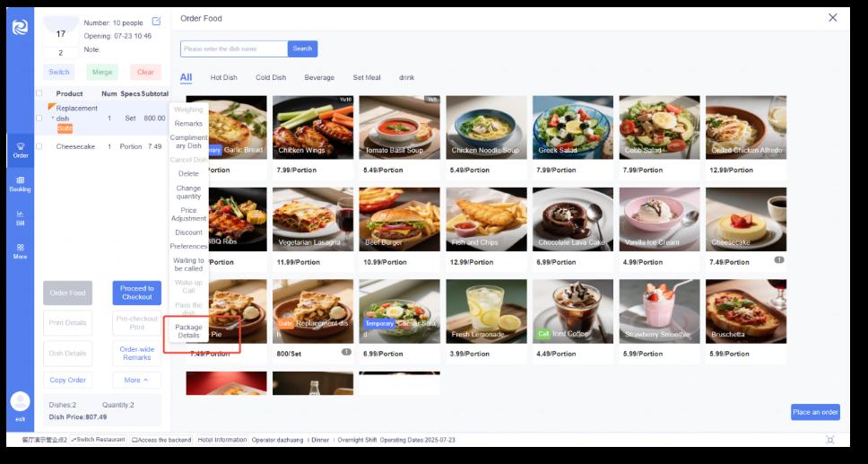Image resolution: width=868 pixels, height=464 pixels.
Task: Toggle the select-all checkbox in Product header
Action: [39, 93]
